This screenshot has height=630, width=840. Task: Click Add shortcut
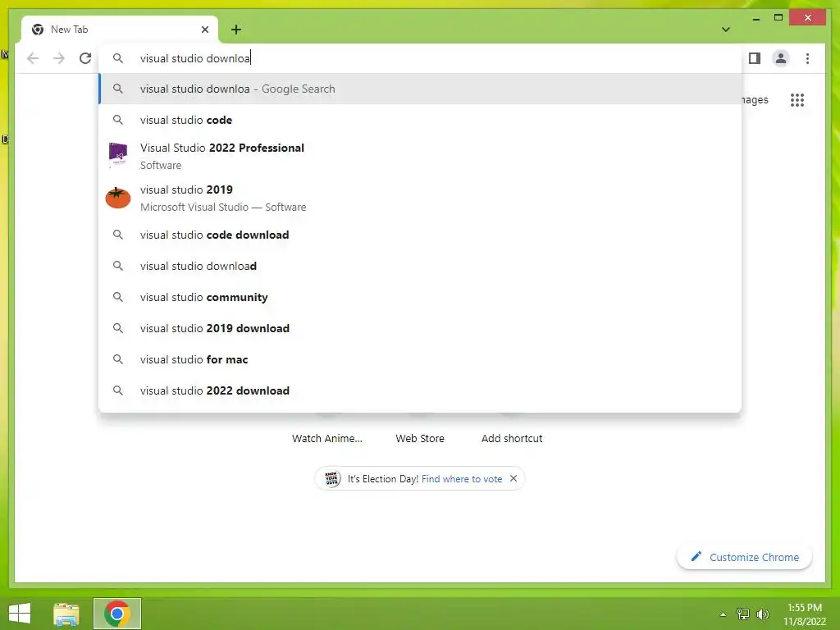coord(512,438)
